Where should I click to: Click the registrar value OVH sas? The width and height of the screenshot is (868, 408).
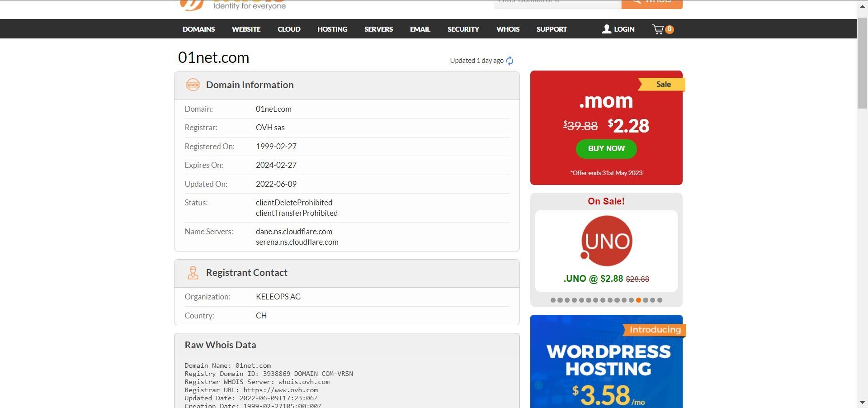pos(270,128)
